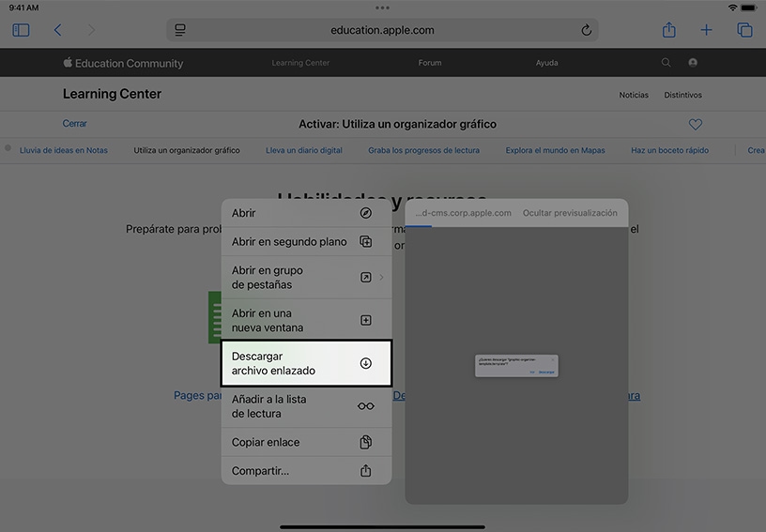The image size is (766, 532).
Task: Go to Explora el mundo en Mapas
Action: [555, 150]
